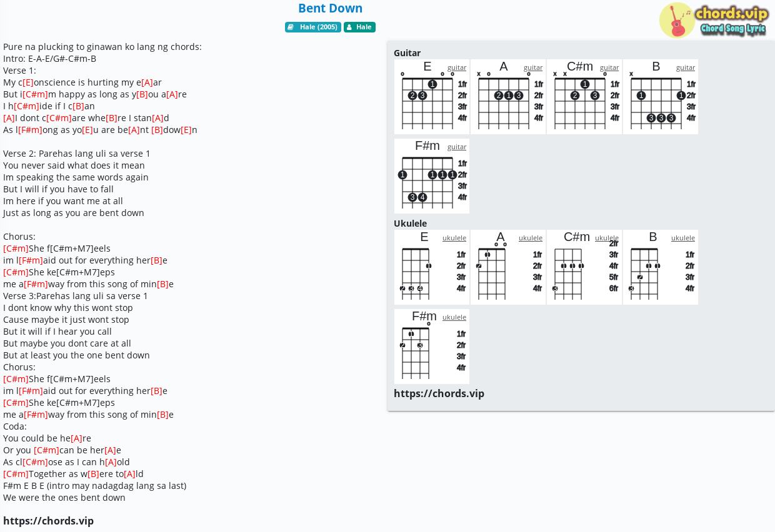Viewport: 775px width, 532px height.
Task: Click the ukulele link above B chord
Action: coord(683,238)
